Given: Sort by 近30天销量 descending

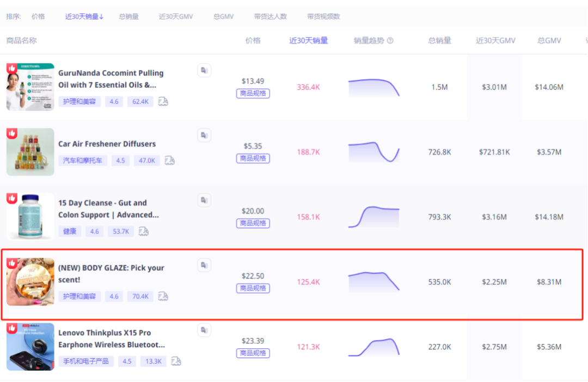Looking at the screenshot, I should coord(84,16).
